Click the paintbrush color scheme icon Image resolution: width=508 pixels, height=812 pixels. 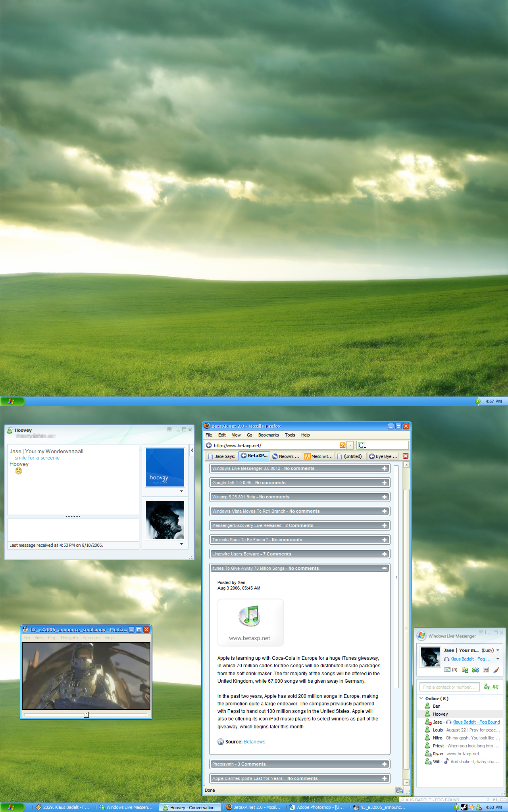[x=496, y=670]
